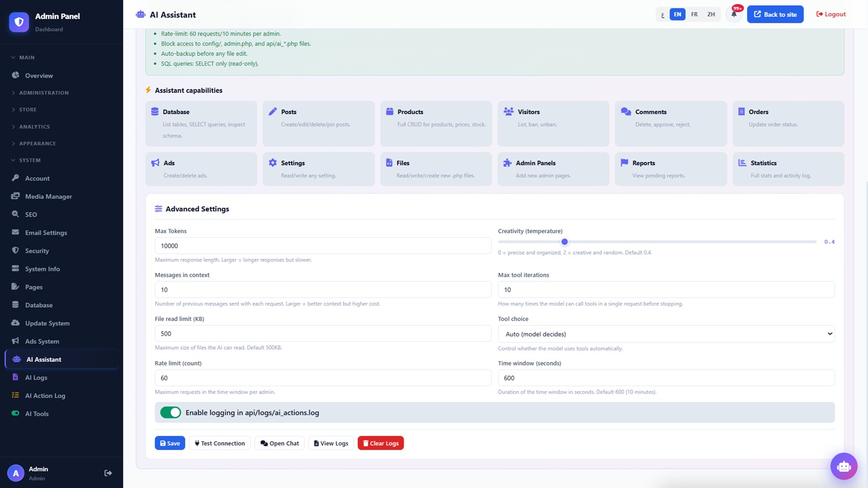Viewport: 868px width, 488px height.
Task: Click the Reports flag icon
Action: click(625, 162)
